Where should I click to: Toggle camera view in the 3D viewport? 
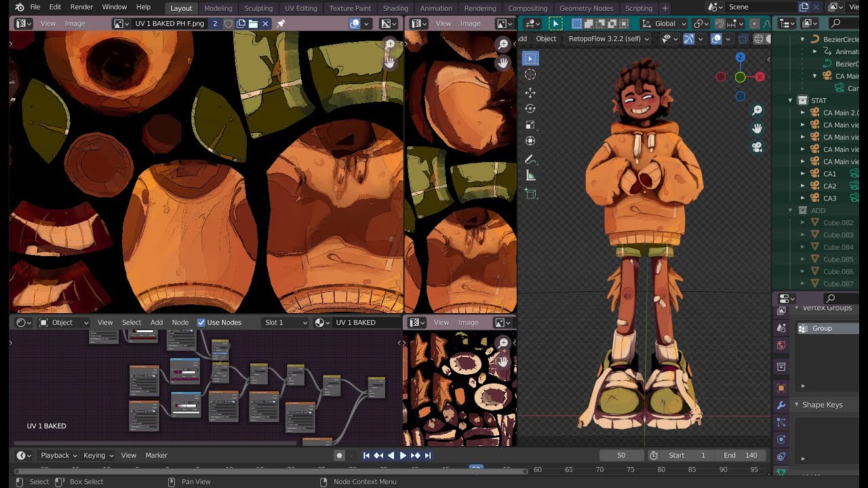tap(757, 146)
